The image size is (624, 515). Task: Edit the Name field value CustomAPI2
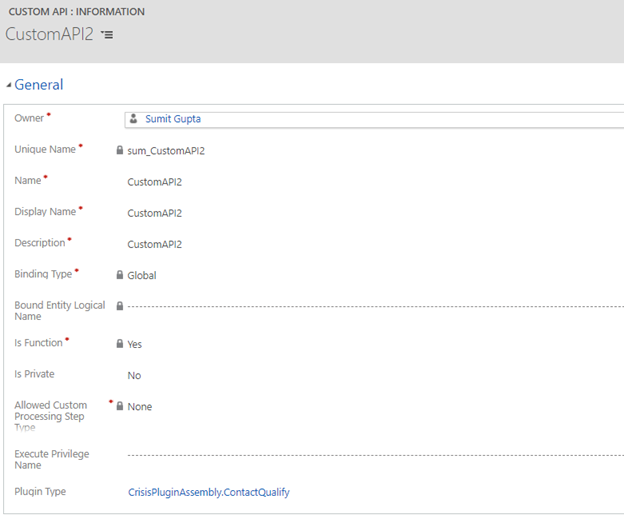click(155, 182)
